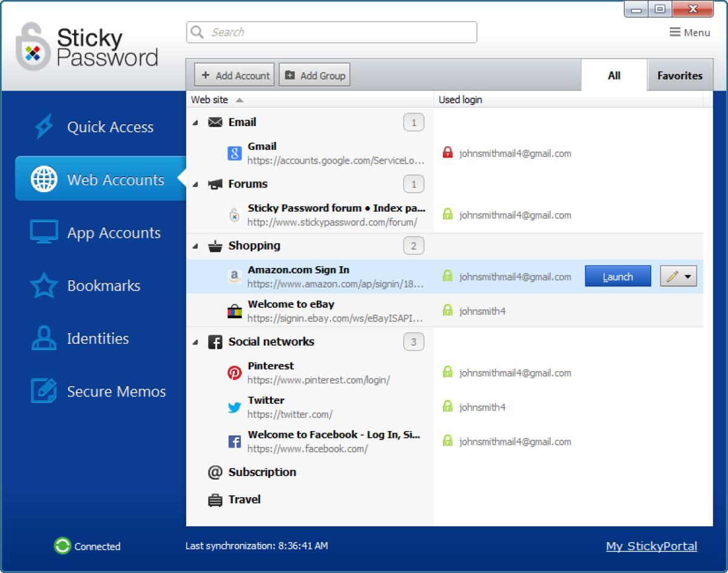Open the Menu in the top right

(x=690, y=32)
